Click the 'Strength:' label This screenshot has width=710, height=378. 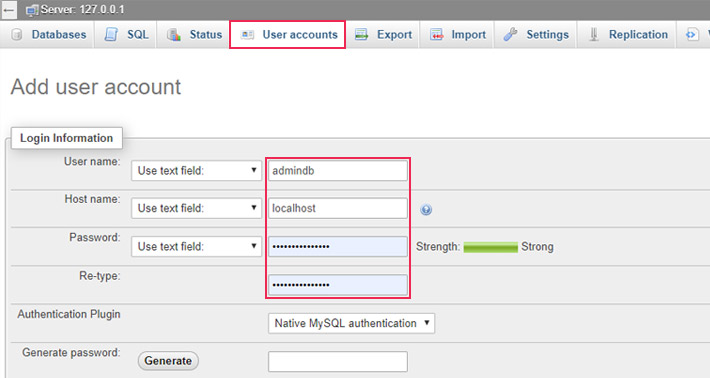point(438,247)
